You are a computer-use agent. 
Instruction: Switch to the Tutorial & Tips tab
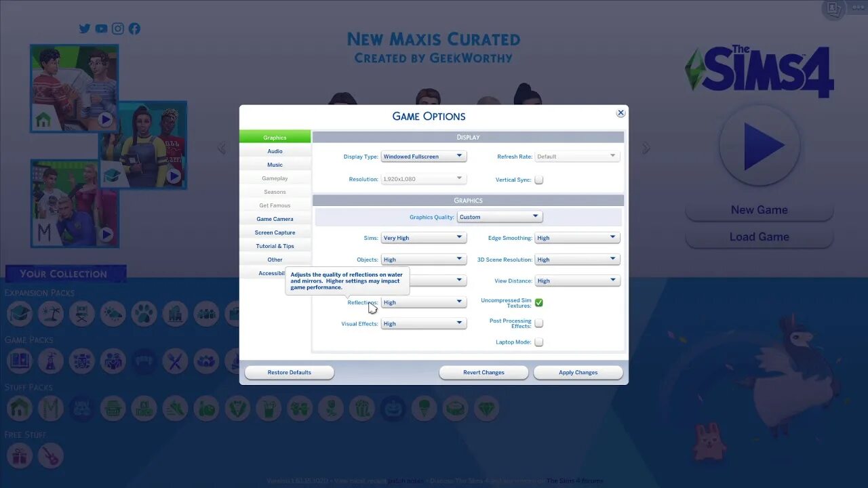point(275,246)
